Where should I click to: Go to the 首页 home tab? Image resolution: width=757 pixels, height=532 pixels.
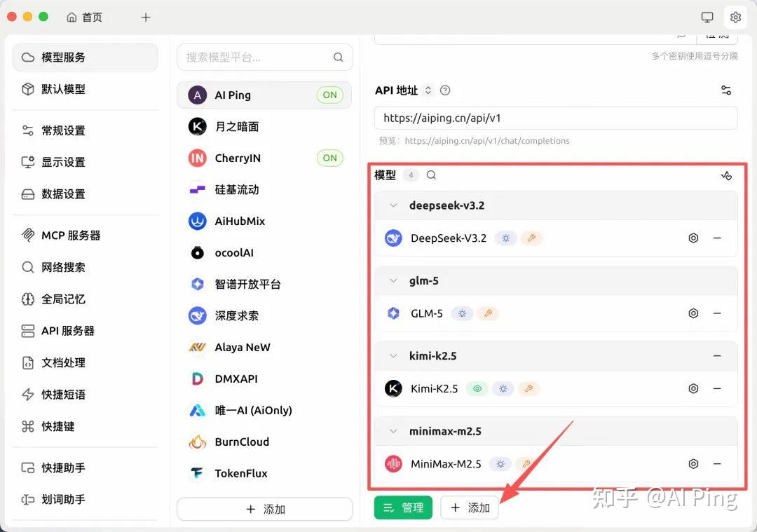click(x=85, y=18)
